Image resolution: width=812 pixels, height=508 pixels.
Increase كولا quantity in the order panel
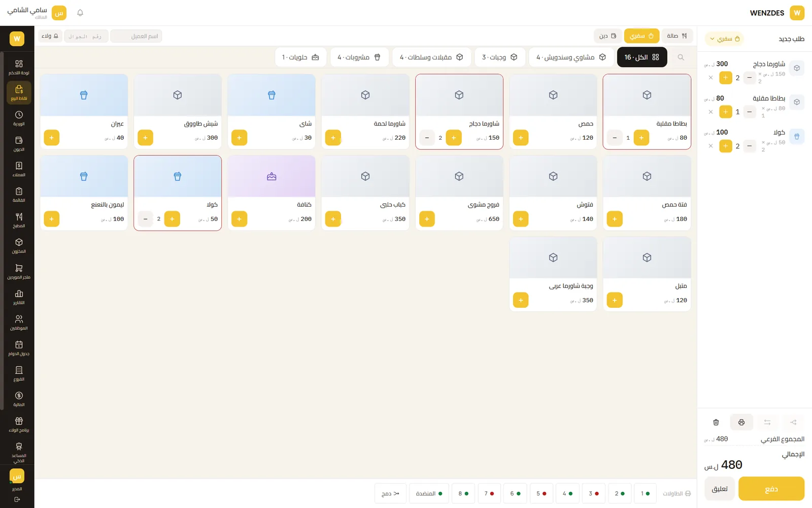point(725,146)
